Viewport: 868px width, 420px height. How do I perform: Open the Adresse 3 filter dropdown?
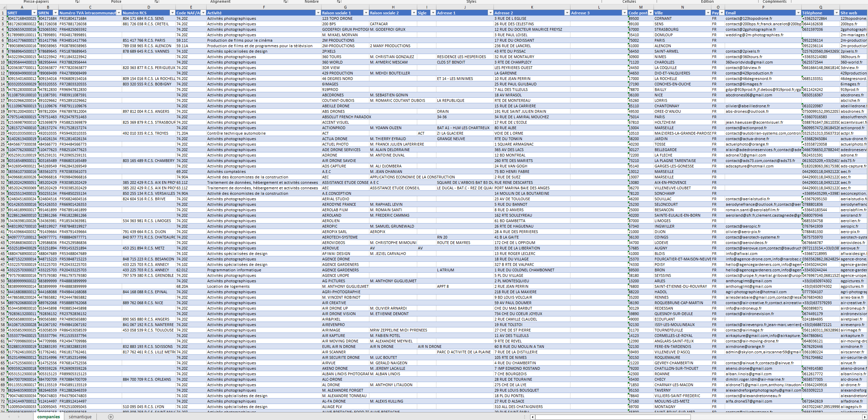pyautogui.click(x=624, y=13)
